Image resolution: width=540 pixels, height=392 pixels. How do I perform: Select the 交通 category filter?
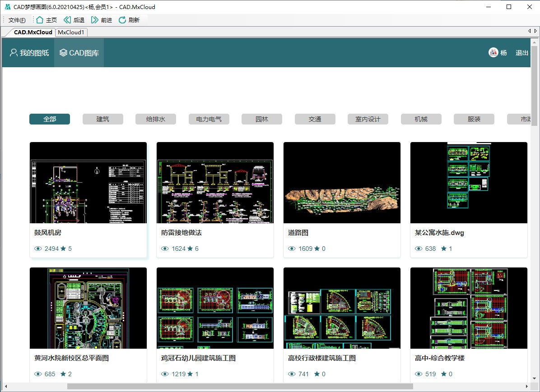[x=315, y=119]
